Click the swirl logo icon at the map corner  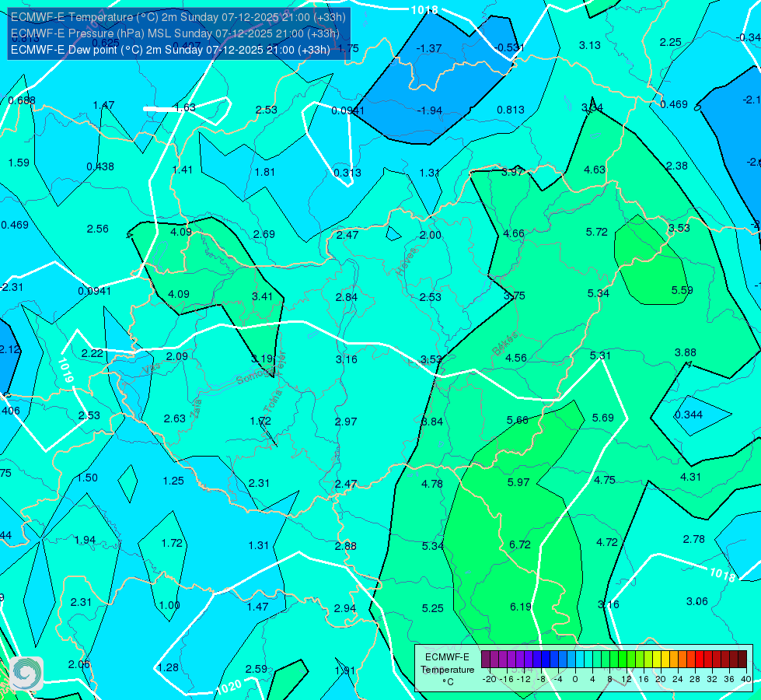coord(26,674)
